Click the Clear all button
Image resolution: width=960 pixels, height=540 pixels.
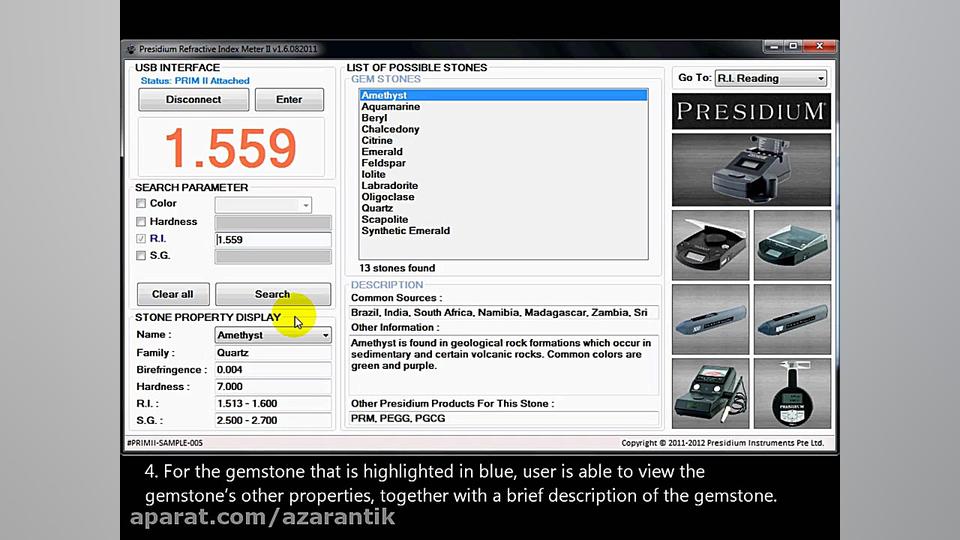pyautogui.click(x=173, y=294)
